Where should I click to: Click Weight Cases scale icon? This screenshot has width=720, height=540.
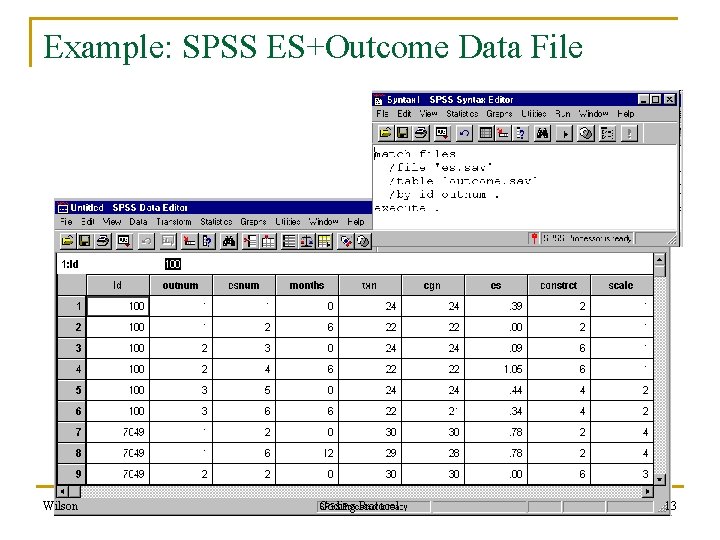tap(306, 241)
